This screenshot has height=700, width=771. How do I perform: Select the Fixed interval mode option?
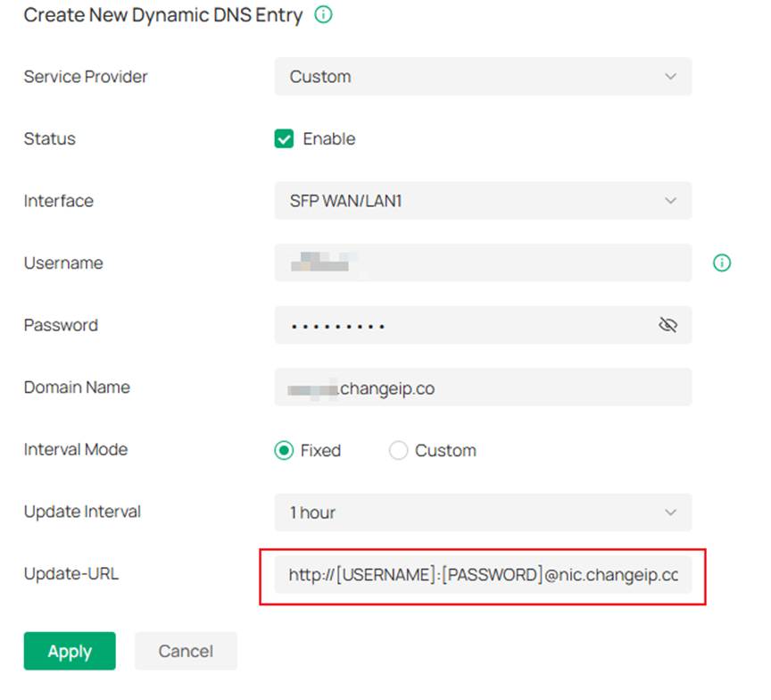[284, 450]
